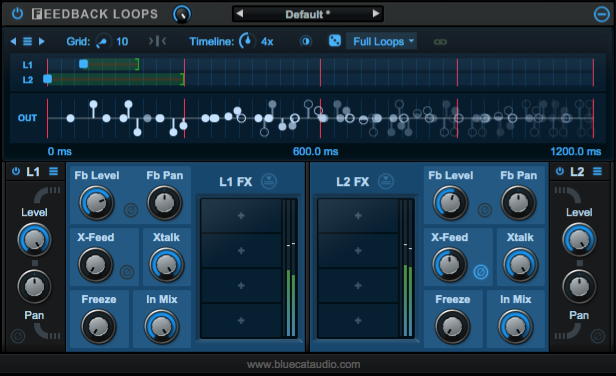The height and width of the screenshot is (376, 616).
Task: Add effect in first L2 FX slot
Action: pos(358,215)
